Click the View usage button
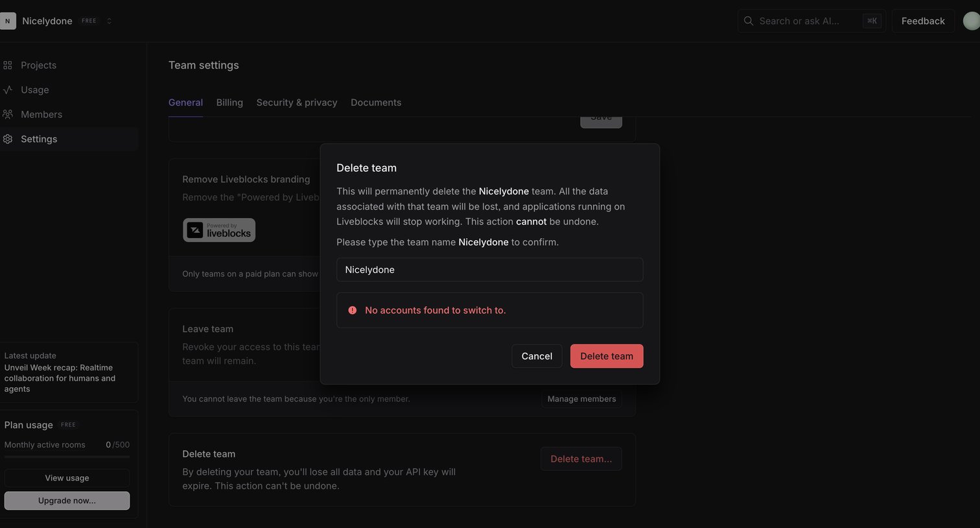The width and height of the screenshot is (980, 528). [x=67, y=478]
